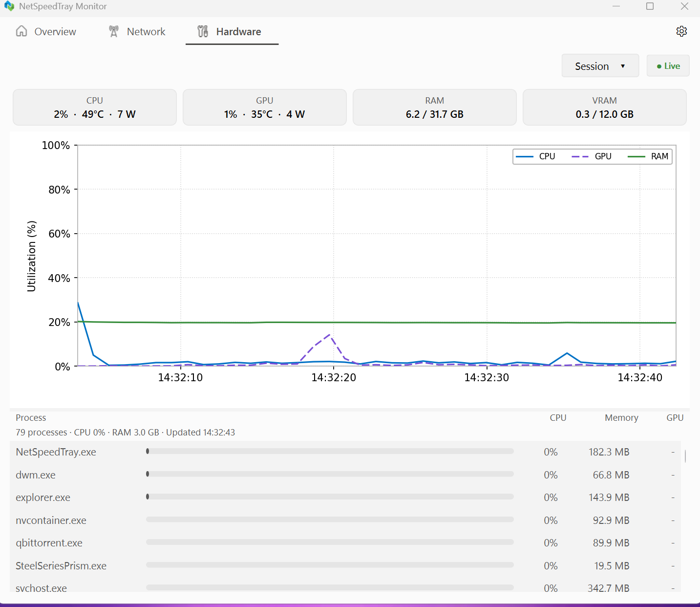
Task: Click the Overview home icon
Action: [21, 31]
